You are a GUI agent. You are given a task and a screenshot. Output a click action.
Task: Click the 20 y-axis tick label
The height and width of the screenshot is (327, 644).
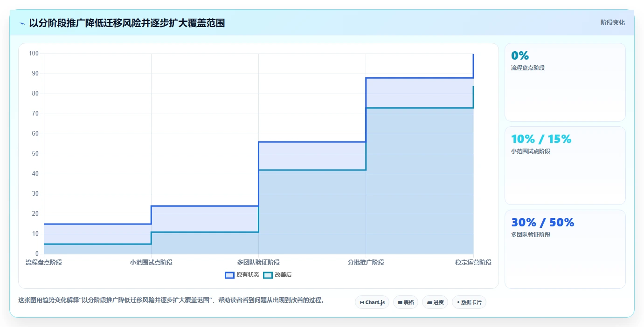coord(35,214)
